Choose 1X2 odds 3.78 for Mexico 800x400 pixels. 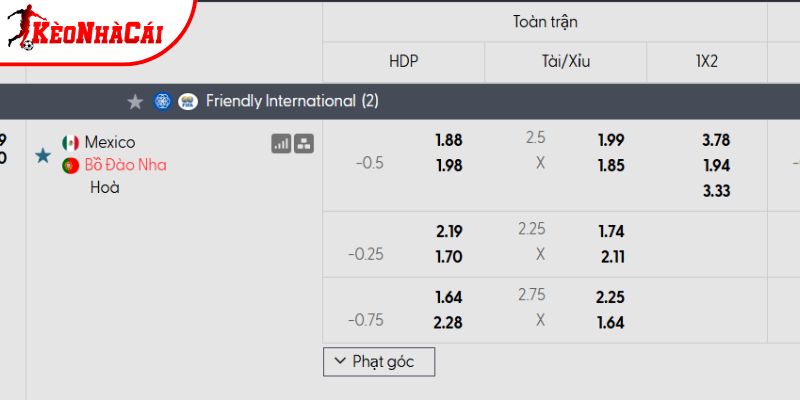[716, 141]
